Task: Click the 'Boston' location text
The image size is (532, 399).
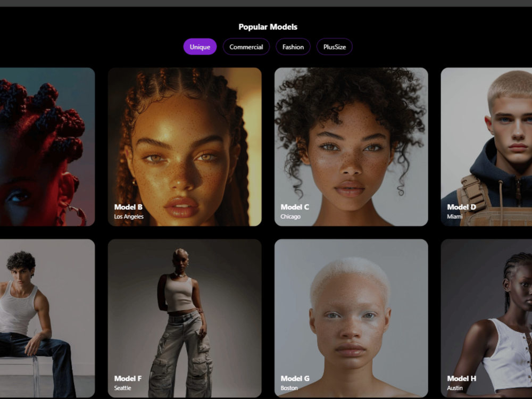Action: click(x=289, y=388)
